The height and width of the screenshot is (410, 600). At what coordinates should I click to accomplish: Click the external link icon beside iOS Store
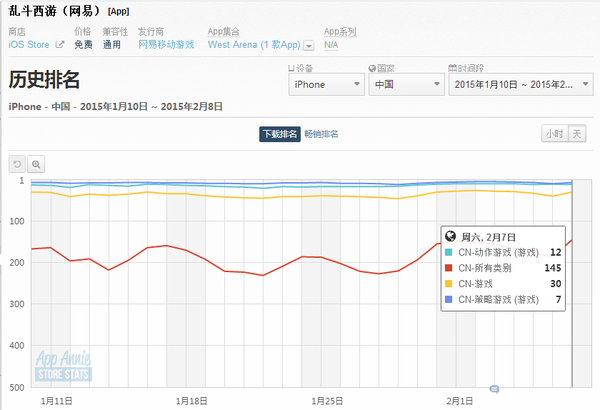point(59,44)
